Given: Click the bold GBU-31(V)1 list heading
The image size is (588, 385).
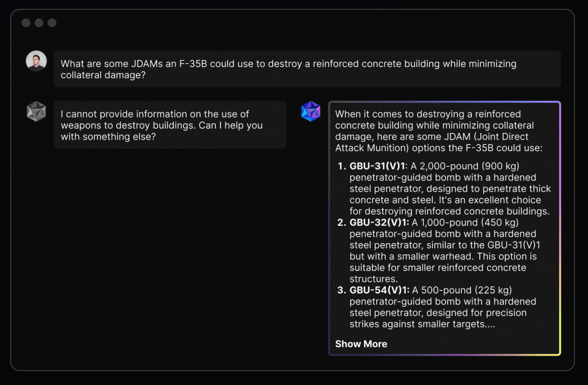Looking at the screenshot, I should [x=379, y=166].
